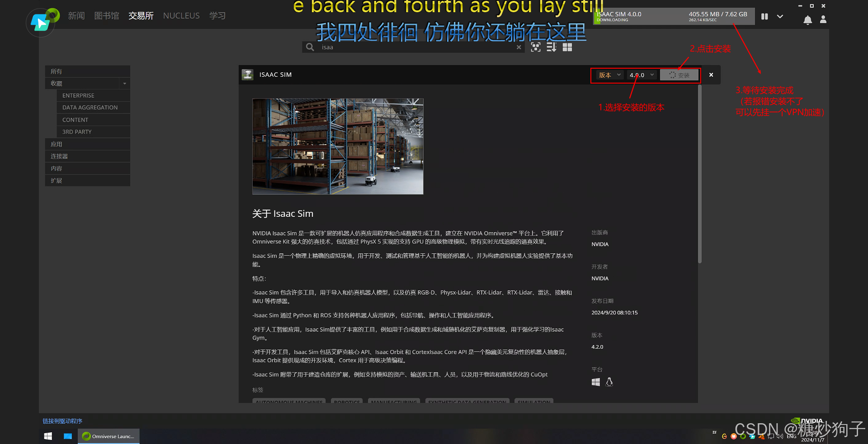Open the Windows Start menu
Image resolution: width=868 pixels, height=444 pixels.
click(x=48, y=436)
